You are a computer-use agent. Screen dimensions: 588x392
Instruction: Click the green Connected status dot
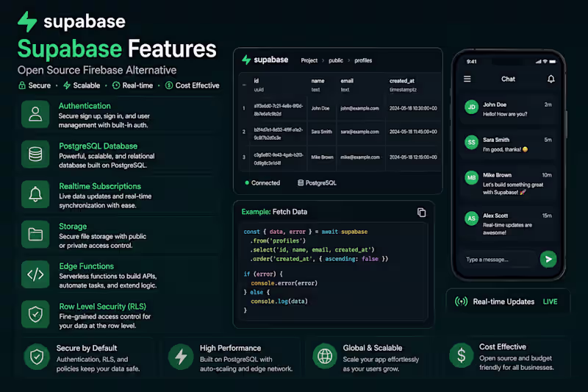247,182
